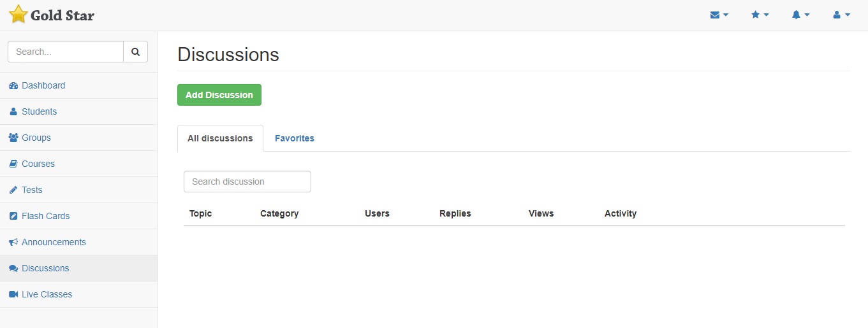This screenshot has height=328, width=868.
Task: Click the search magnifier button in sidebar
Action: point(135,52)
